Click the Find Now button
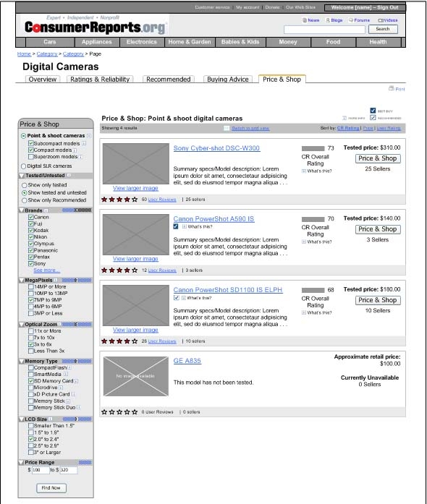This screenshot has width=427, height=504. pos(51,488)
